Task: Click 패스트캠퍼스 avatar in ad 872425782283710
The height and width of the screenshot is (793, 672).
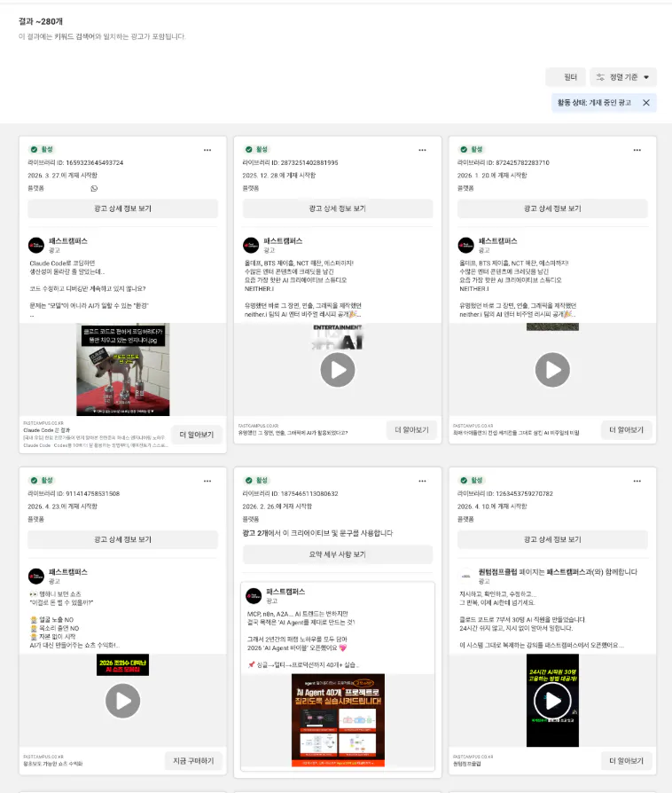Action: (465, 246)
